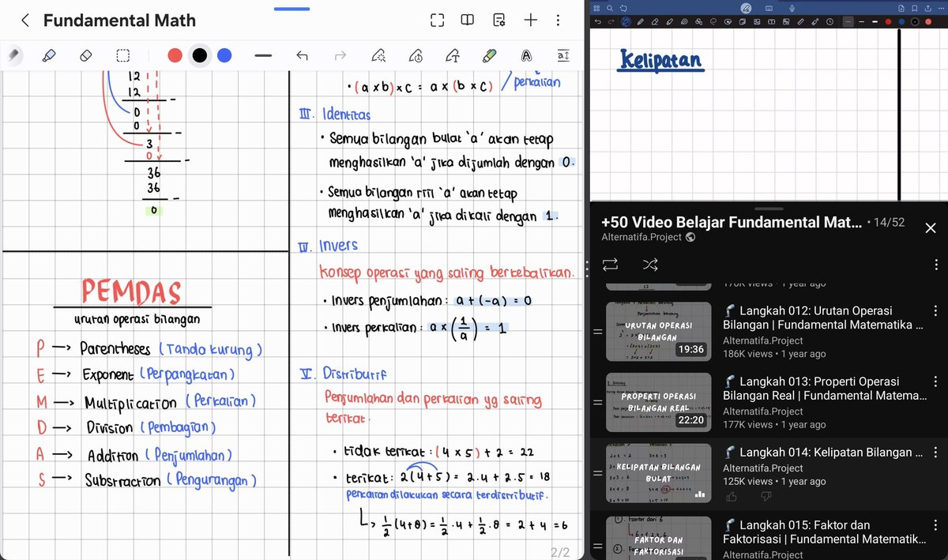Pick red swatch in right notebook toolbar
The height and width of the screenshot is (560, 948).
888,21
